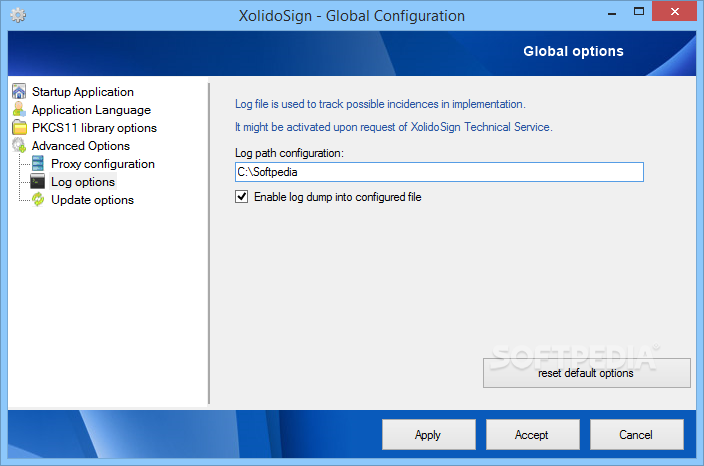The image size is (704, 466).
Task: Open Proxy configuration settings
Action: tap(103, 164)
